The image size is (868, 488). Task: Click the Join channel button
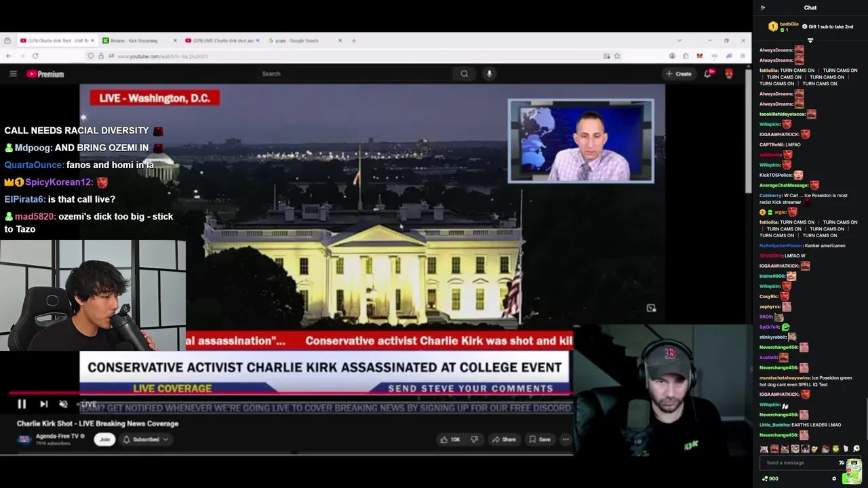pos(104,439)
